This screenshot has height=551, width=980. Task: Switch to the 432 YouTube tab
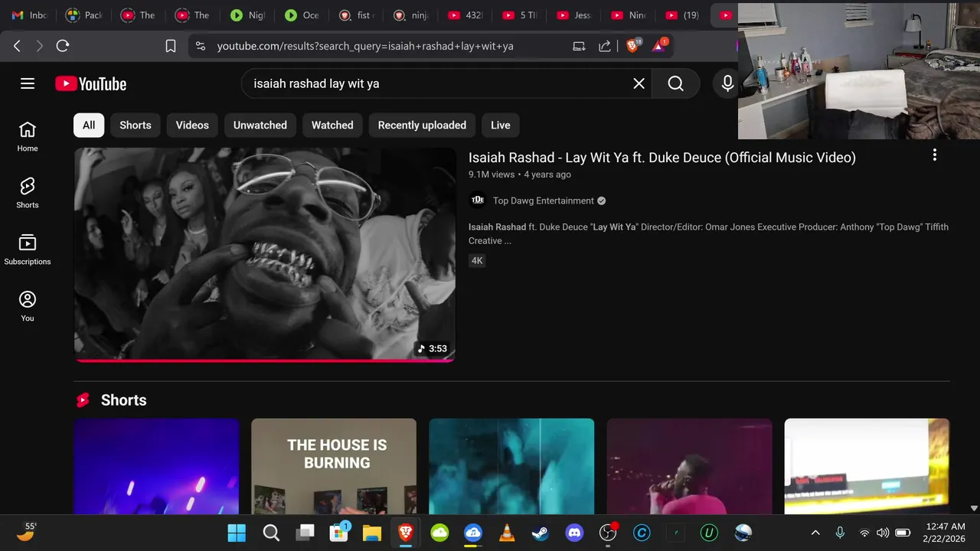pos(465,15)
